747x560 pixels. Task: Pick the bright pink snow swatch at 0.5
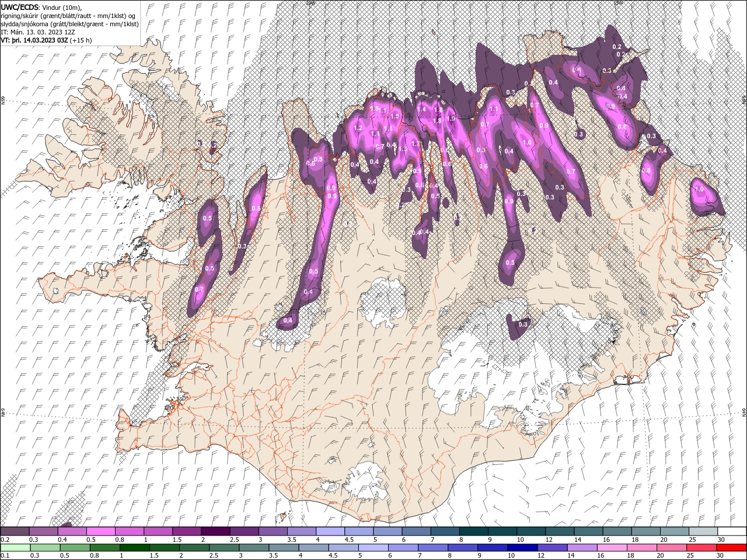coord(101,531)
